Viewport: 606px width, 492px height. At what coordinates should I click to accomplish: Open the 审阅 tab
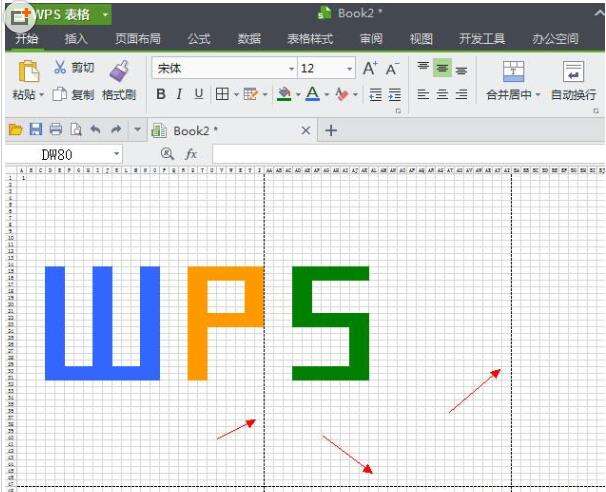[x=371, y=39]
